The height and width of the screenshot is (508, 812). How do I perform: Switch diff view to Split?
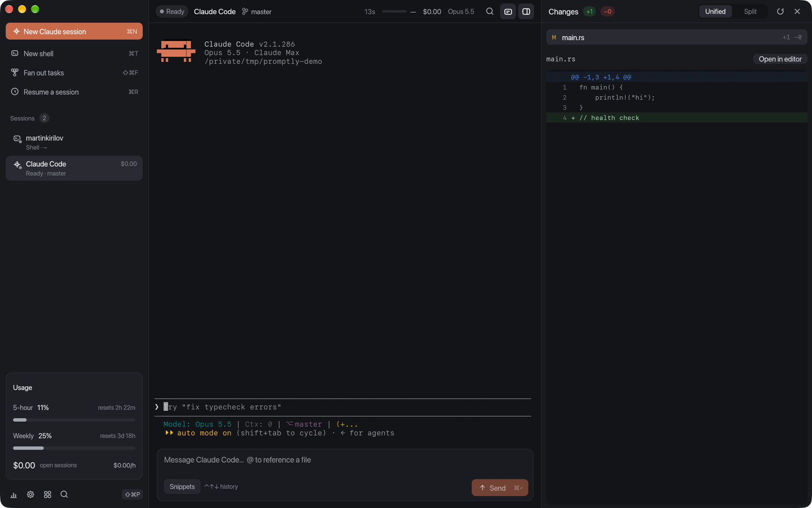[x=750, y=11]
